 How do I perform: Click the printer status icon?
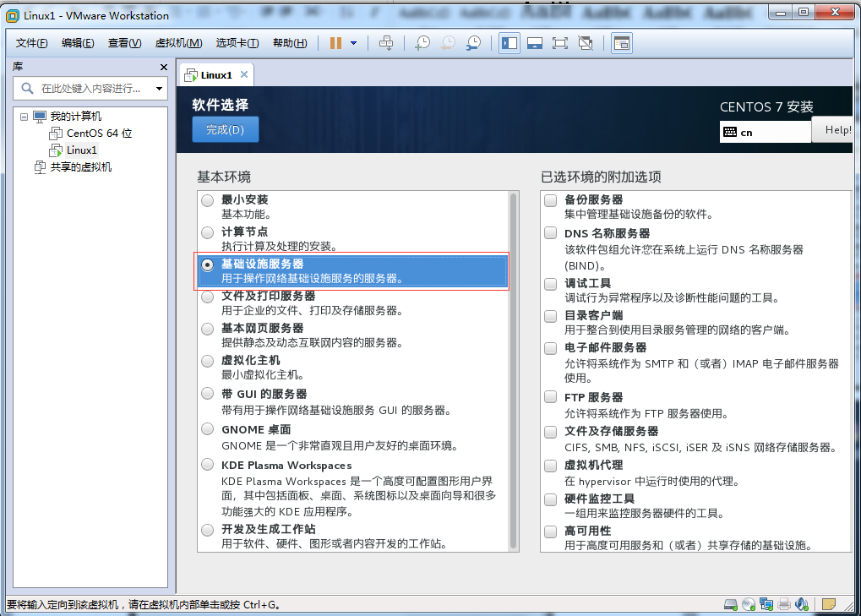(784, 604)
